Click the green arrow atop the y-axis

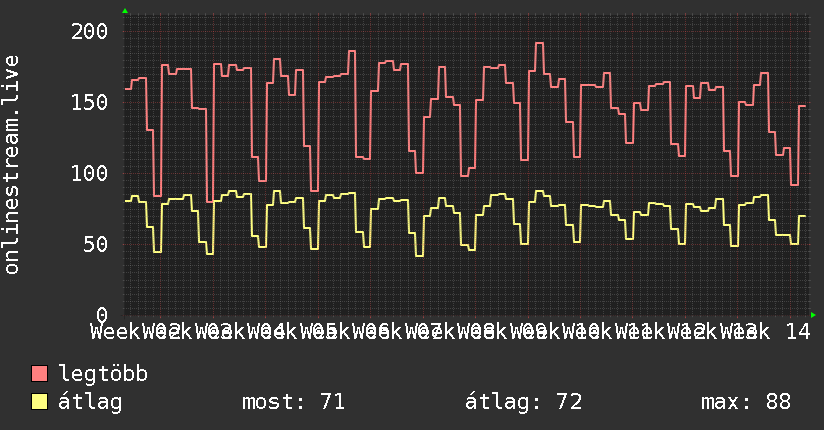(125, 11)
